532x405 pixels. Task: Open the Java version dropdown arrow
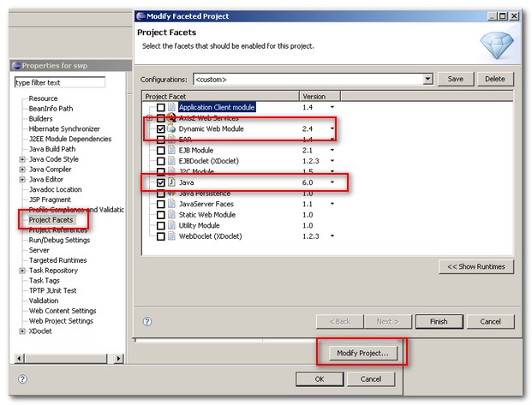(x=332, y=182)
